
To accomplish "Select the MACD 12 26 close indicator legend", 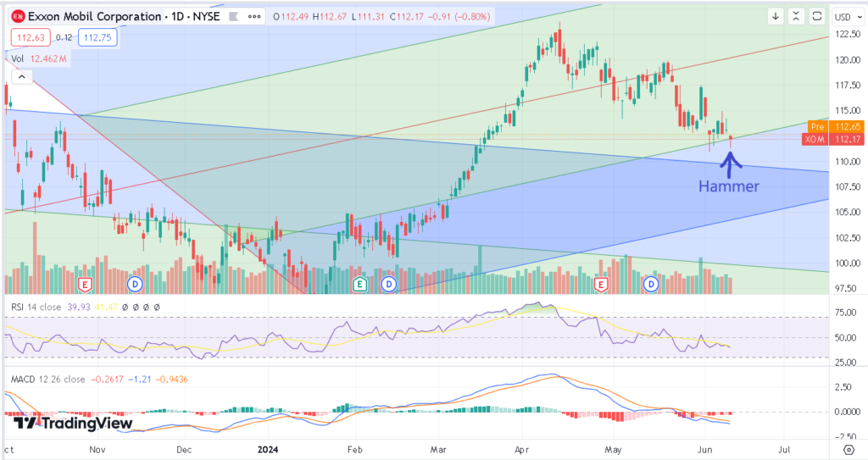I will (x=48, y=380).
